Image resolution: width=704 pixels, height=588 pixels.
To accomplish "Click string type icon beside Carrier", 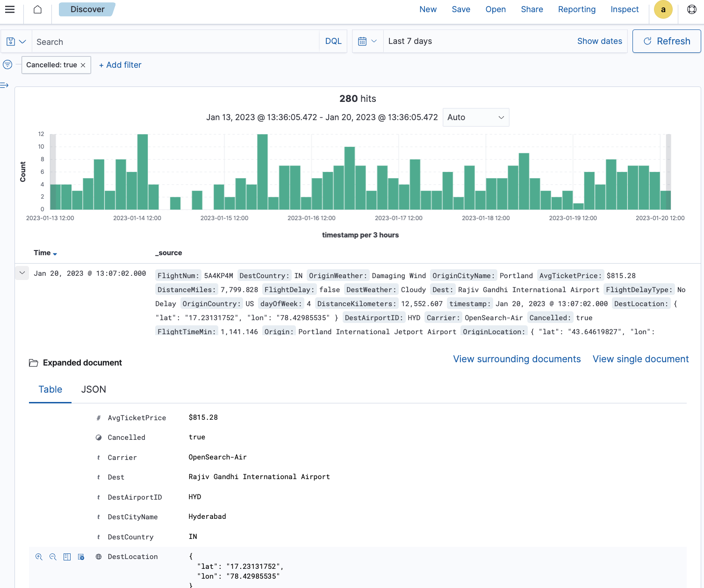I will (99, 458).
